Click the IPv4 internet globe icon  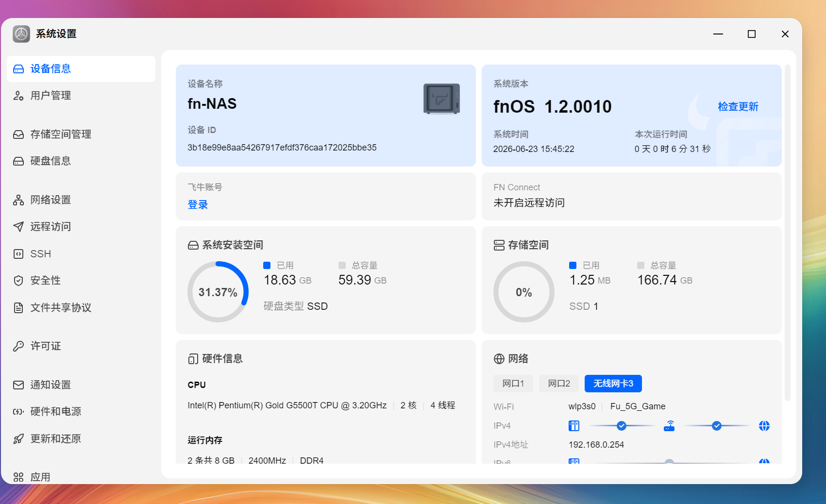point(764,426)
